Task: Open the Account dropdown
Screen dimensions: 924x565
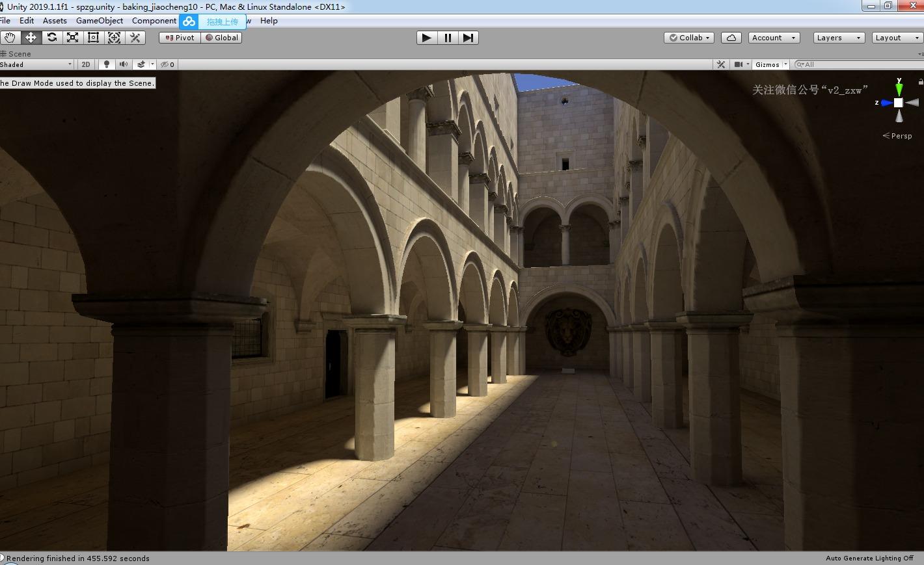Action: 774,38
